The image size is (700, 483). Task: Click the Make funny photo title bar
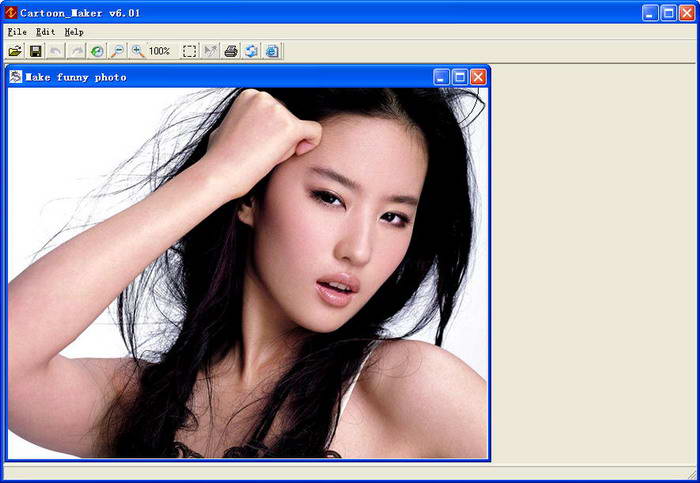248,77
